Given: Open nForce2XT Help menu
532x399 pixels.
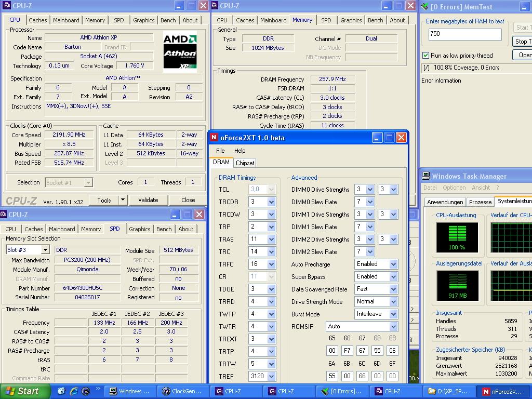Looking at the screenshot, I should pos(240,151).
